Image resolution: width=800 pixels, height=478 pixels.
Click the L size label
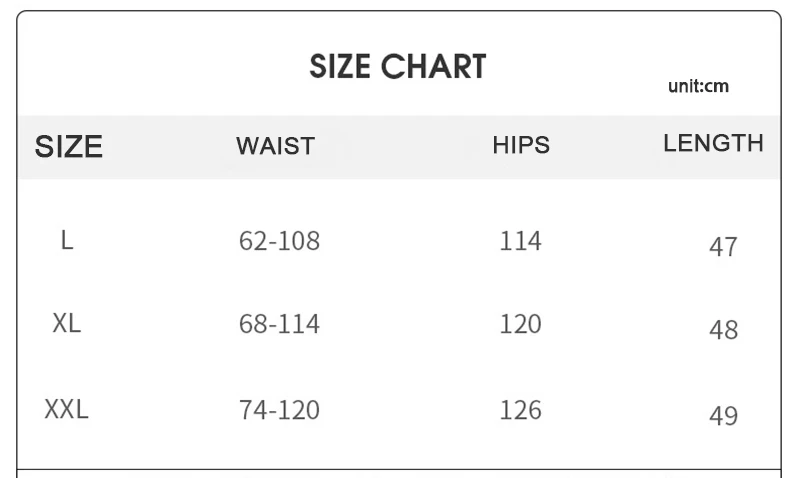point(66,240)
